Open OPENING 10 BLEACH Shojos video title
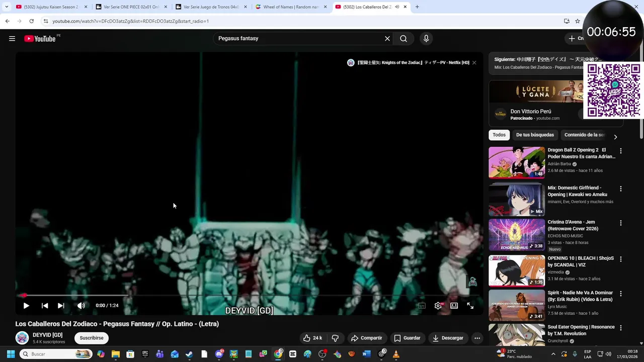 tap(581, 261)
